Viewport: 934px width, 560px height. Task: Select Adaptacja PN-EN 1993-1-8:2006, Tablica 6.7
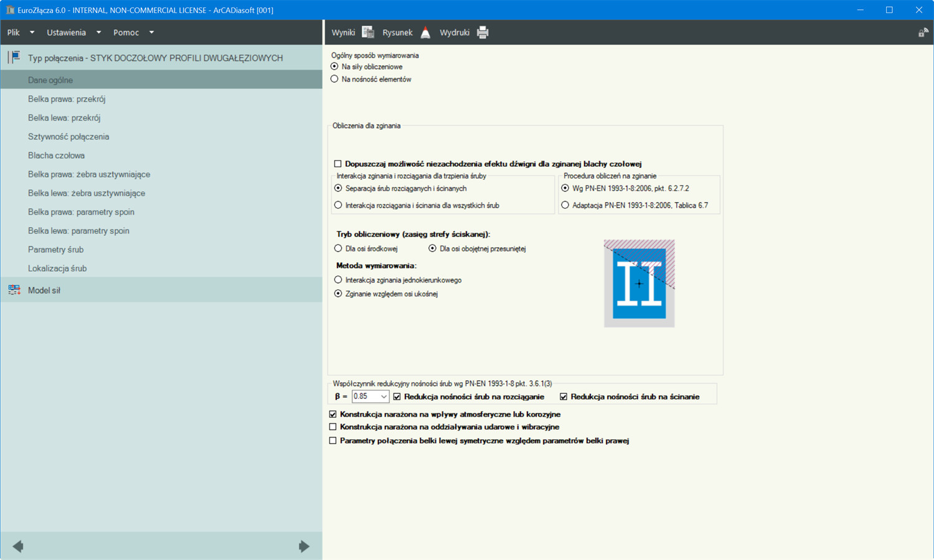(x=565, y=205)
